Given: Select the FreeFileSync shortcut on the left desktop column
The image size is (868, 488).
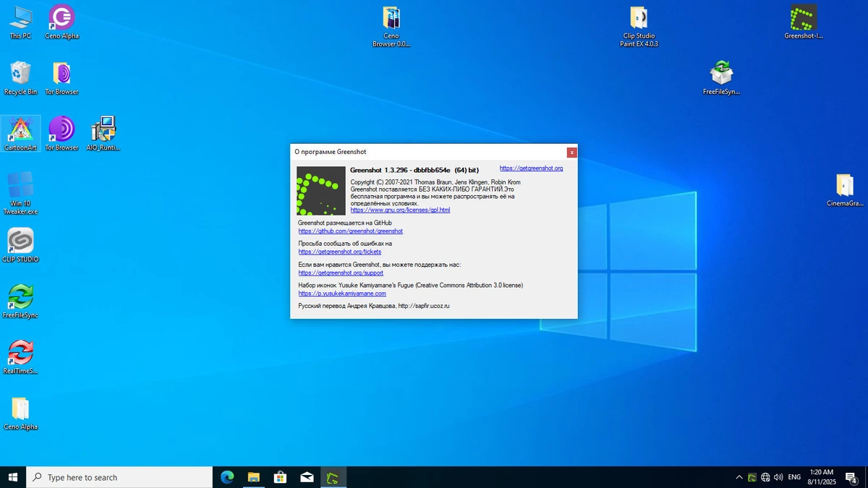Looking at the screenshot, I should (20, 301).
